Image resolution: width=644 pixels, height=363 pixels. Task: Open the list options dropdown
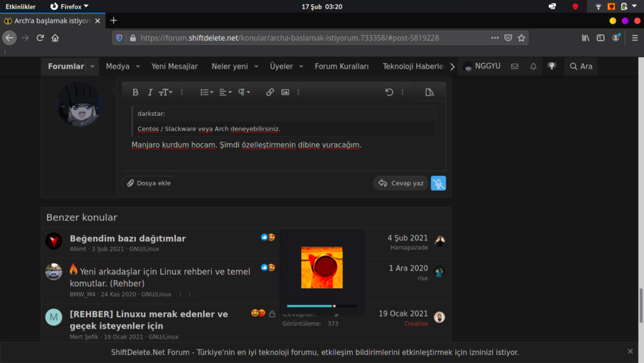point(207,92)
